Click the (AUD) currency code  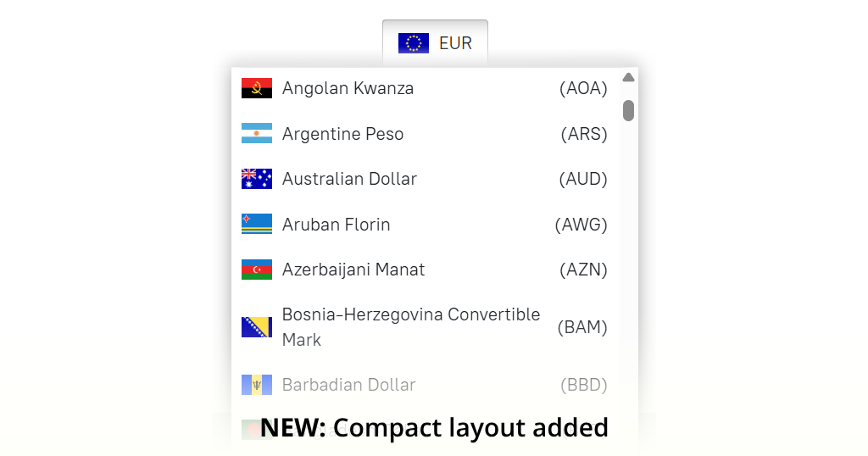click(583, 179)
